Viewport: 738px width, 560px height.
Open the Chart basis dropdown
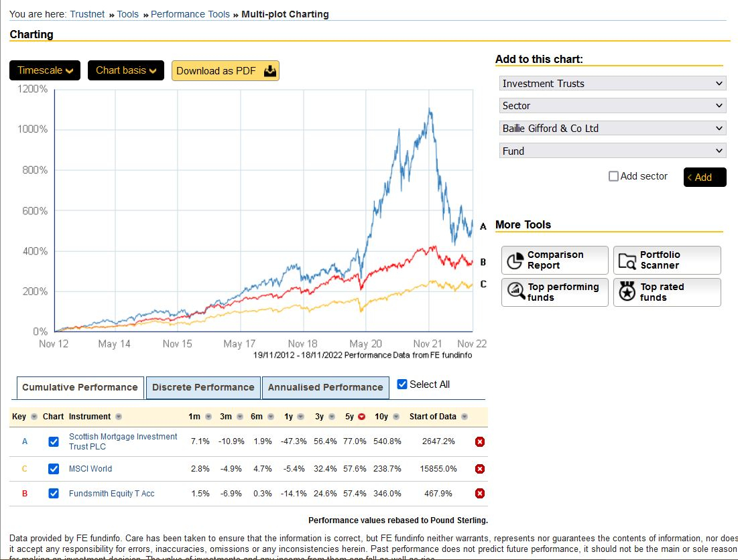125,70
